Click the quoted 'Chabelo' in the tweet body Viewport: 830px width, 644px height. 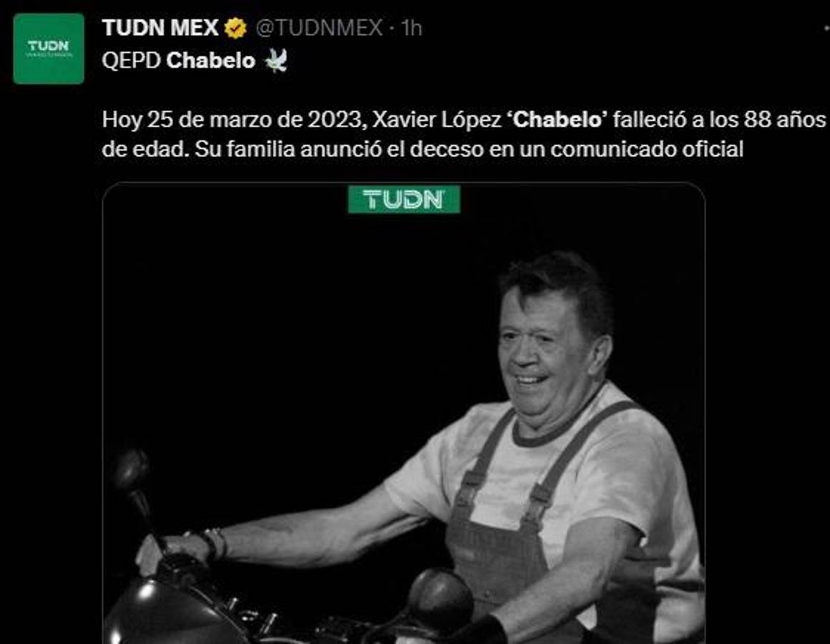pyautogui.click(x=557, y=119)
